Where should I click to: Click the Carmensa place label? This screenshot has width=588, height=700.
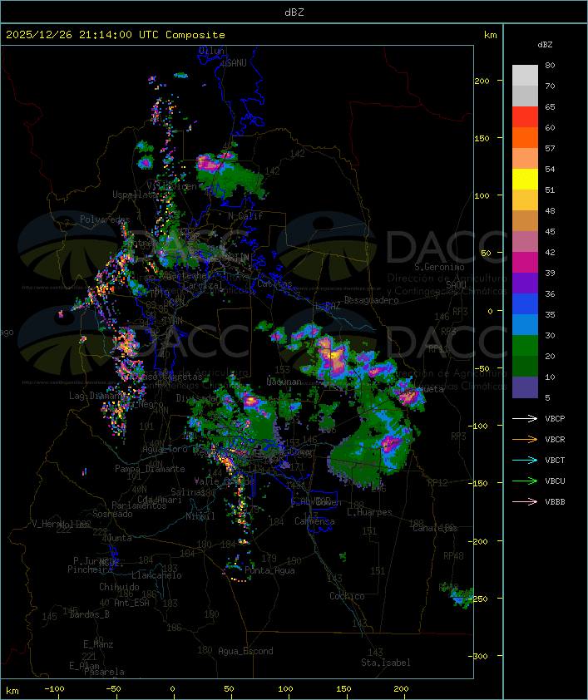pyautogui.click(x=314, y=521)
